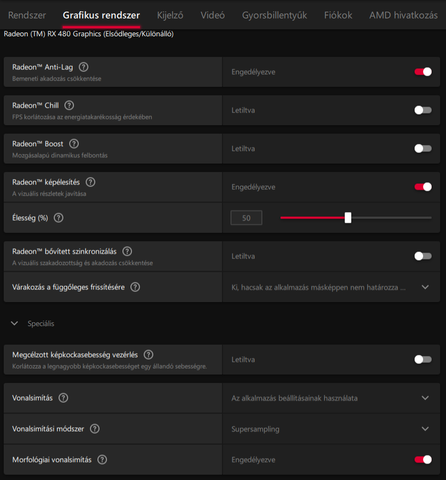Open the Kijelző tab
The width and height of the screenshot is (446, 480).
click(170, 15)
